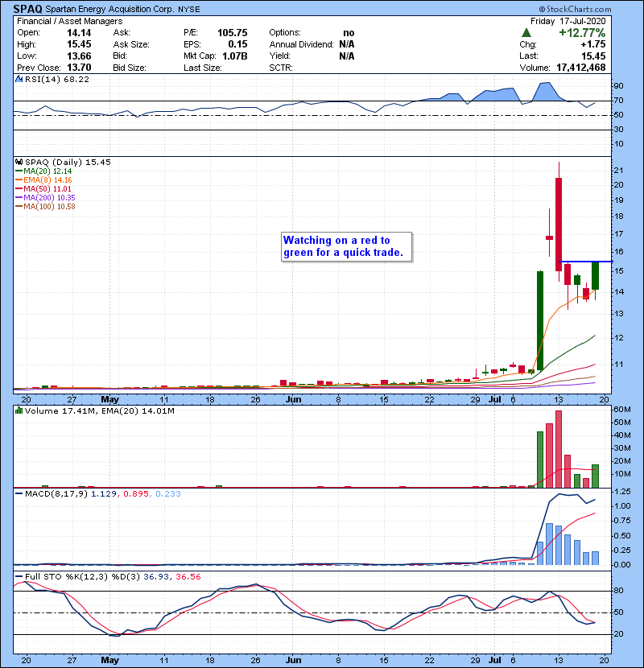Click the Mkt Cap value 1.07B

click(235, 56)
